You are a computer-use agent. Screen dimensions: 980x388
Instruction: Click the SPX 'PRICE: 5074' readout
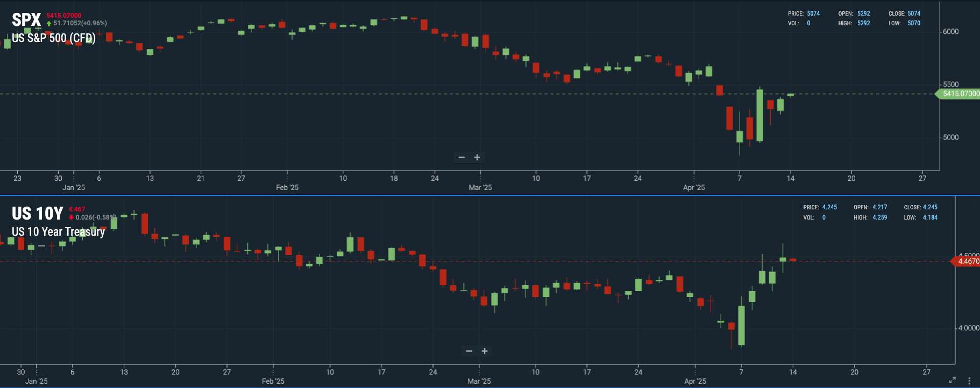pos(804,13)
